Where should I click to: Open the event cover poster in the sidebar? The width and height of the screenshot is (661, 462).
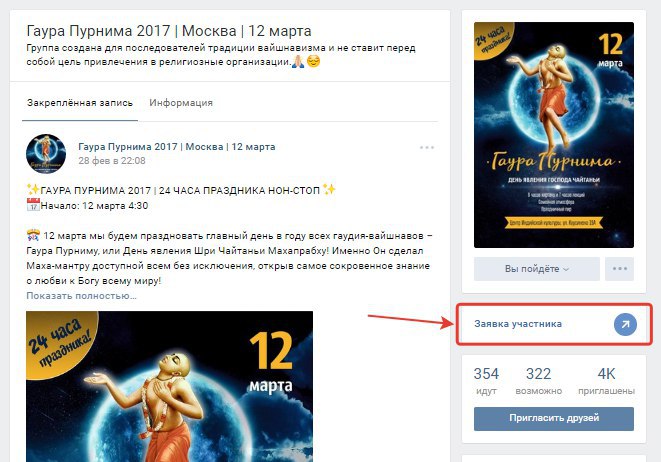pyautogui.click(x=554, y=135)
